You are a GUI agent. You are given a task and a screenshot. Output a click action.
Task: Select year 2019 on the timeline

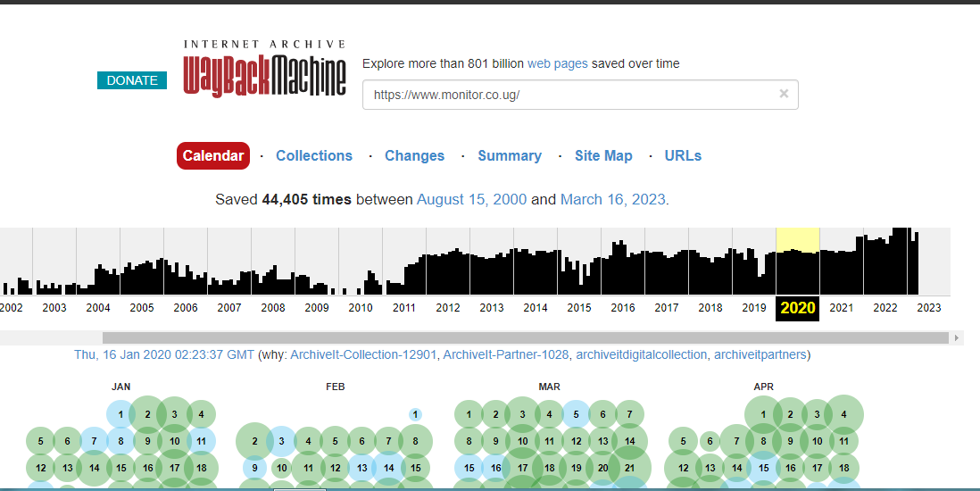[754, 308]
